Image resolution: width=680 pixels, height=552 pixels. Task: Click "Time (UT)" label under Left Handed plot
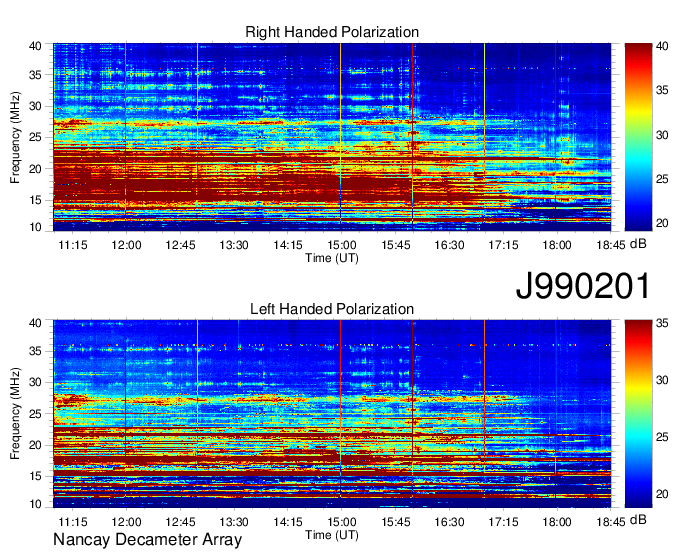point(332,535)
